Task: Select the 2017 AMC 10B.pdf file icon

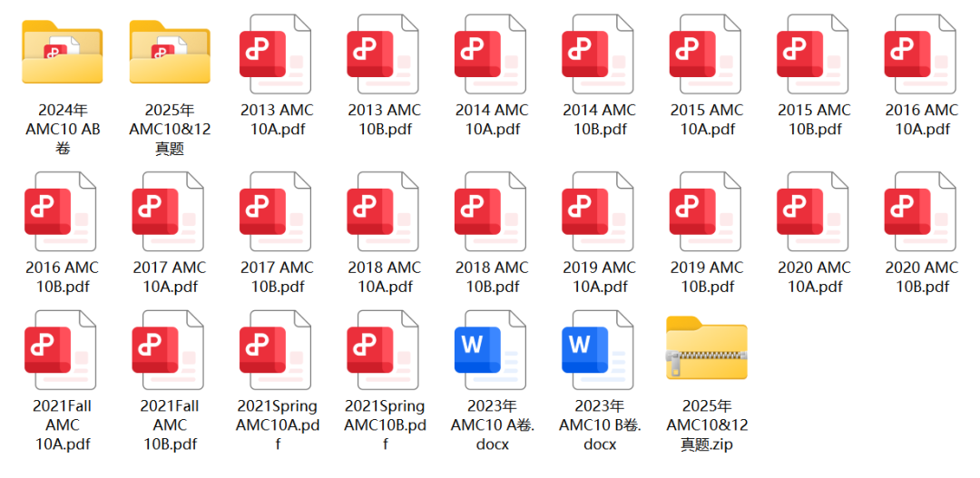Action: tap(275, 212)
